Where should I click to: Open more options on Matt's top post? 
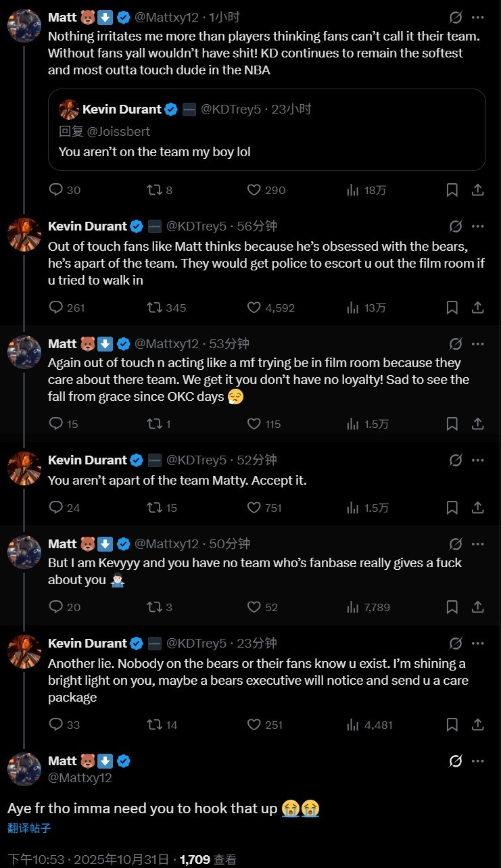477,18
